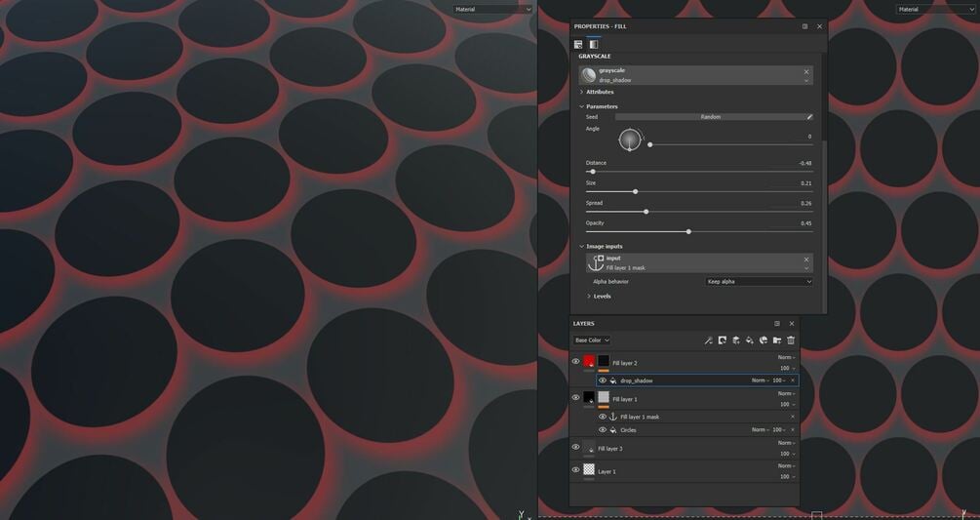The height and width of the screenshot is (520, 980).
Task: Hide Fill layer 3
Action: click(x=575, y=447)
